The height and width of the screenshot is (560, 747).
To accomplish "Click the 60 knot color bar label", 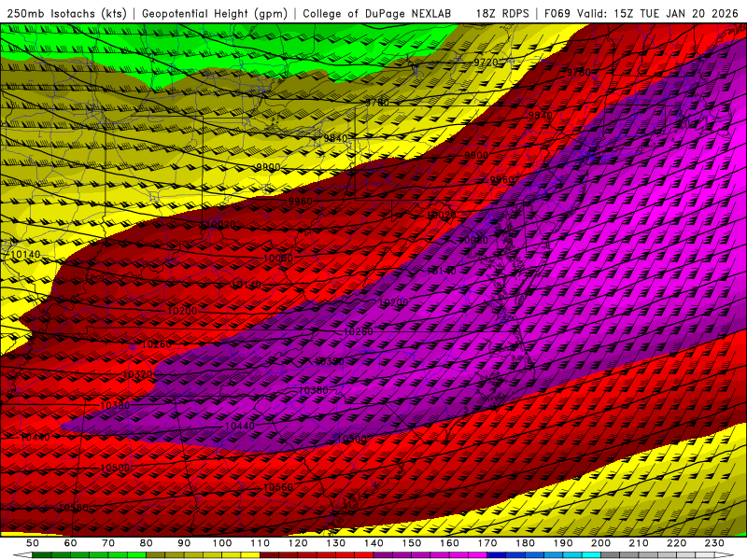I will [70, 543].
